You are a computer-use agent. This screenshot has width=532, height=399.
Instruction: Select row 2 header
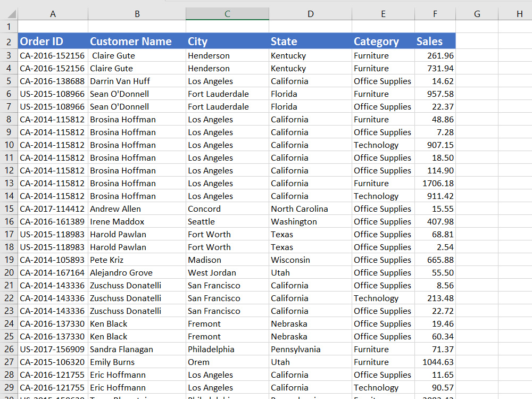point(9,41)
